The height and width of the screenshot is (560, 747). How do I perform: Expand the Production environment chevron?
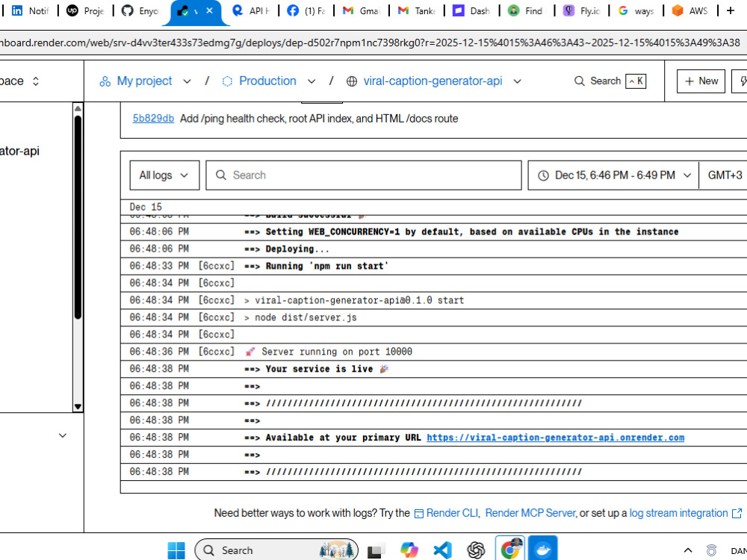click(x=311, y=81)
